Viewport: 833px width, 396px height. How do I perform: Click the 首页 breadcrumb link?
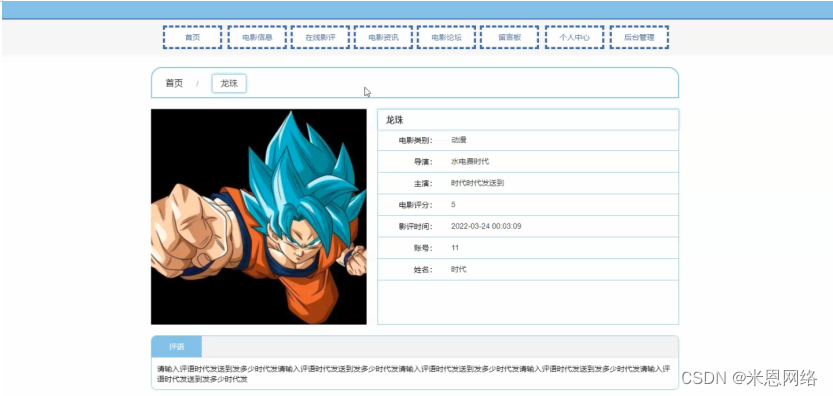pos(174,83)
